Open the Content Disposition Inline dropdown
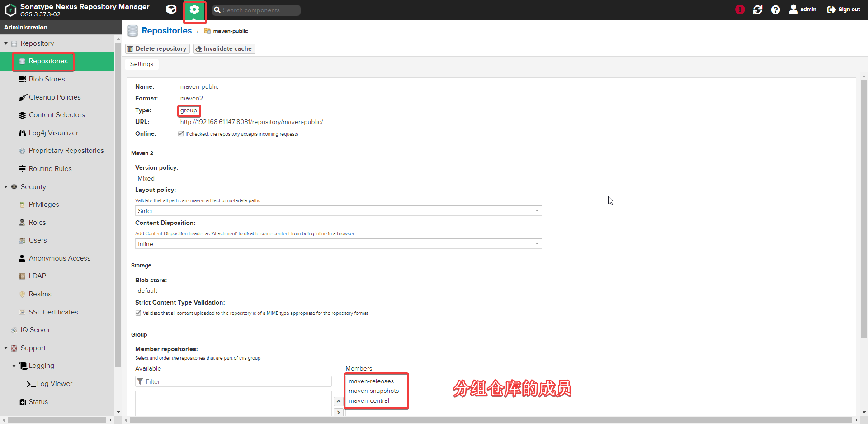Image resolution: width=868 pixels, height=424 pixels. (338, 244)
